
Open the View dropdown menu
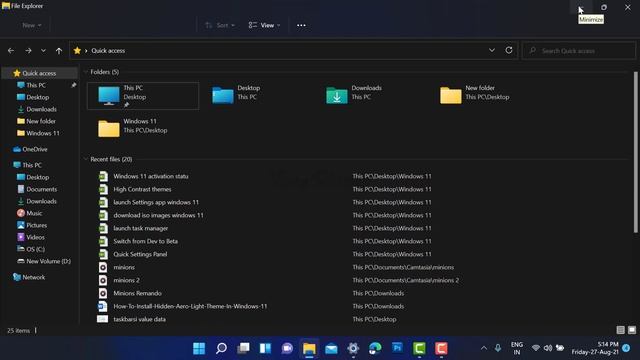264,25
